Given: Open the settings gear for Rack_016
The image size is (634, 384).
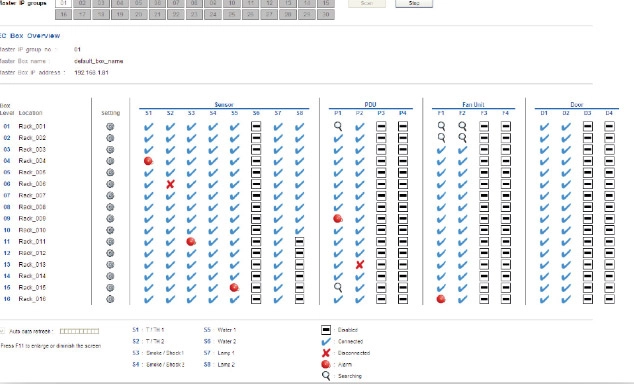Looking at the screenshot, I should [x=110, y=299].
